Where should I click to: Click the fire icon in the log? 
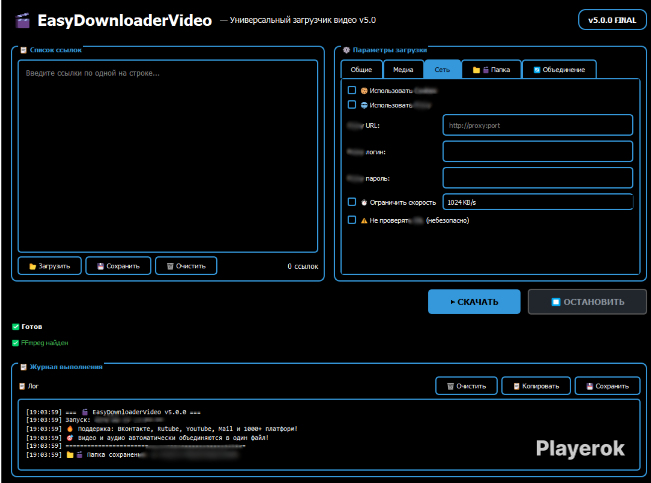(x=70, y=429)
